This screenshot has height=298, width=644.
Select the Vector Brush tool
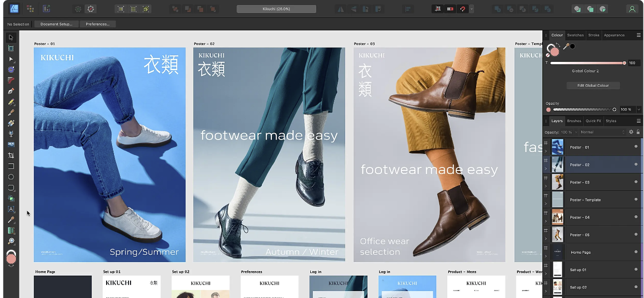(11, 113)
